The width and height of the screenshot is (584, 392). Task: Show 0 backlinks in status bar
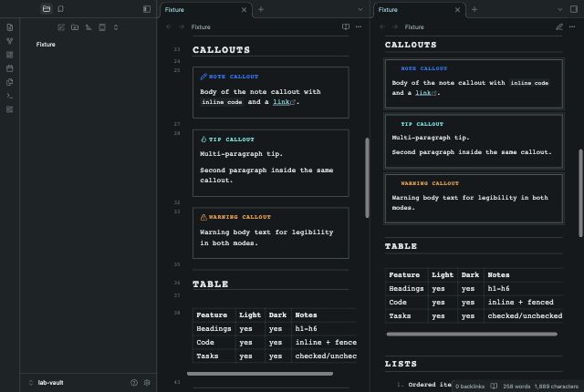click(x=470, y=387)
